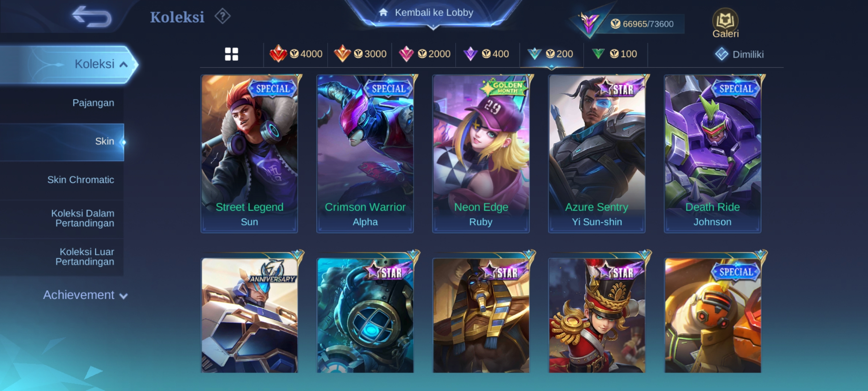The image size is (868, 391).
Task: Click the back arrow icon
Action: [x=92, y=17]
